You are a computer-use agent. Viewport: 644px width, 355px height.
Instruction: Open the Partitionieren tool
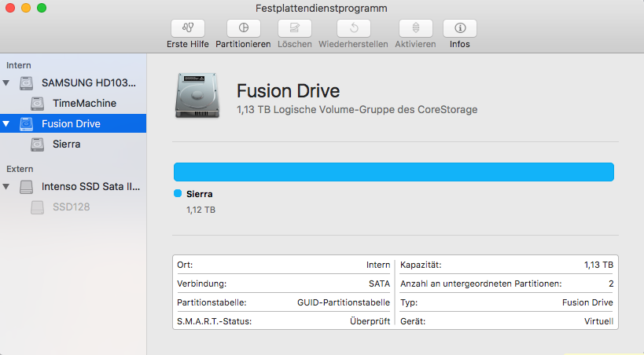click(x=244, y=28)
